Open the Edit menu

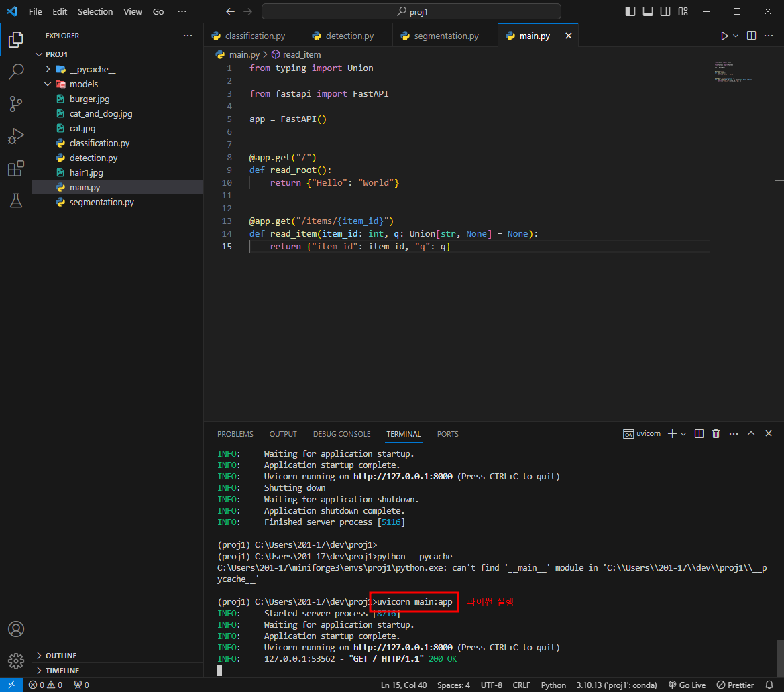point(60,11)
